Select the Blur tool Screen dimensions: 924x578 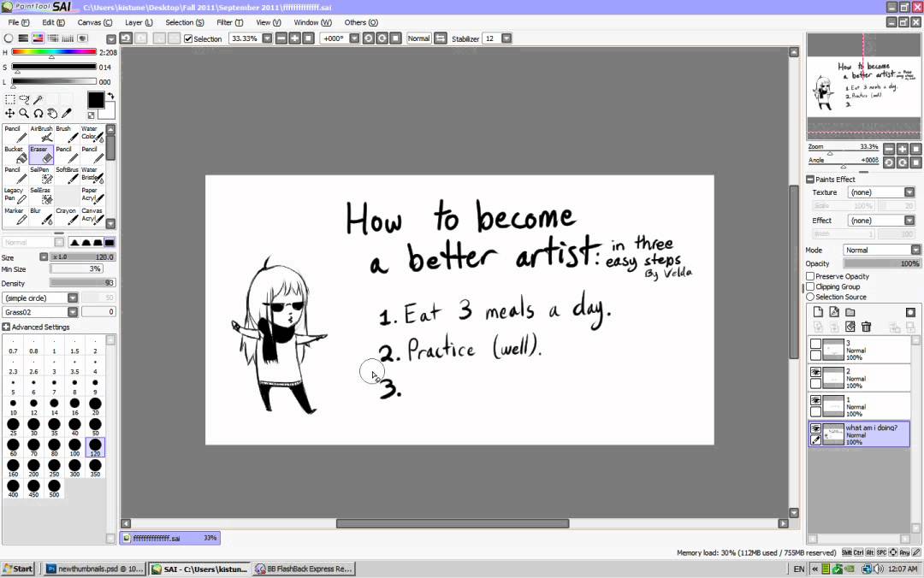click(41, 217)
